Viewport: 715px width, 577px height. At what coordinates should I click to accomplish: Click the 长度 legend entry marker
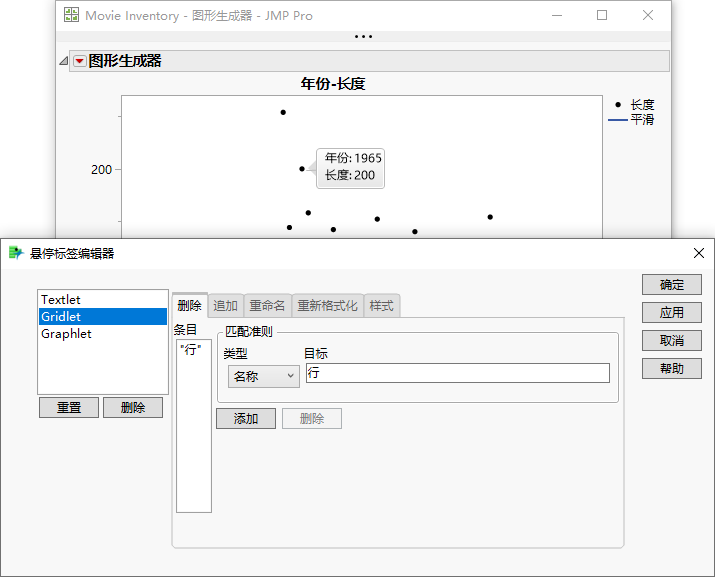pyautogui.click(x=618, y=105)
